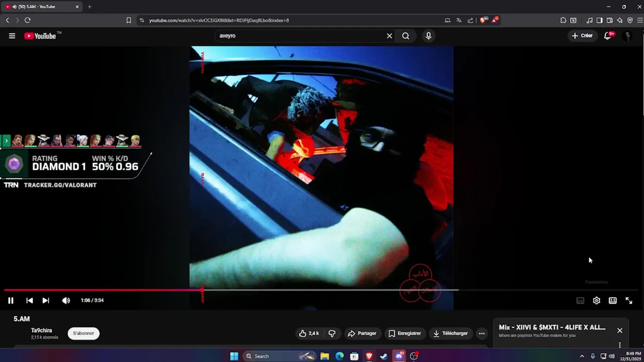Open browser extensions puzzle icon
This screenshot has height=362, width=644.
(x=563, y=20)
